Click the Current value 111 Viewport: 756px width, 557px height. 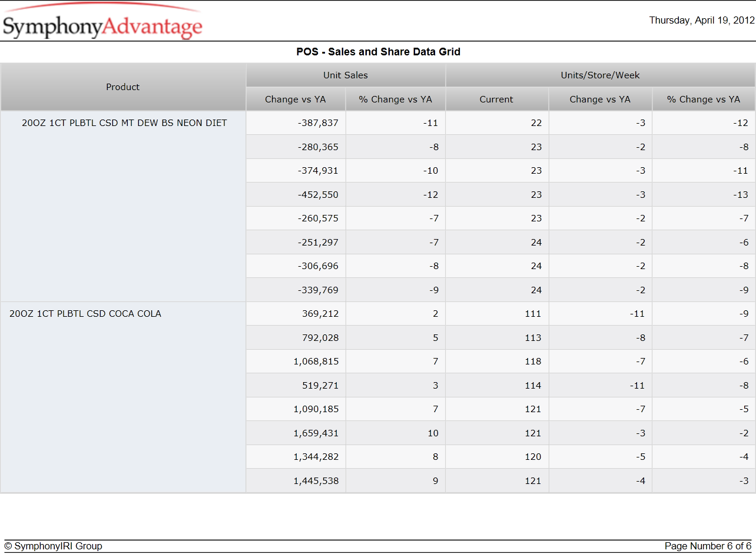[533, 314]
